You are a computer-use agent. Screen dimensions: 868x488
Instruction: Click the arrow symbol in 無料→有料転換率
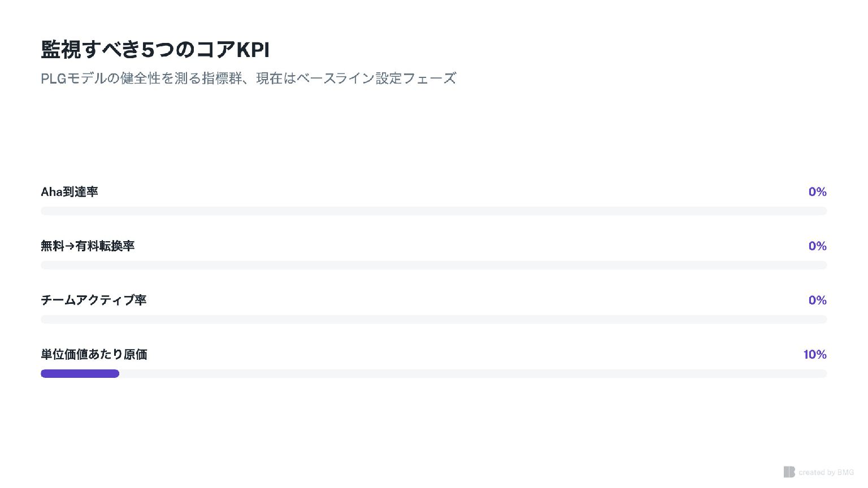pos(70,246)
